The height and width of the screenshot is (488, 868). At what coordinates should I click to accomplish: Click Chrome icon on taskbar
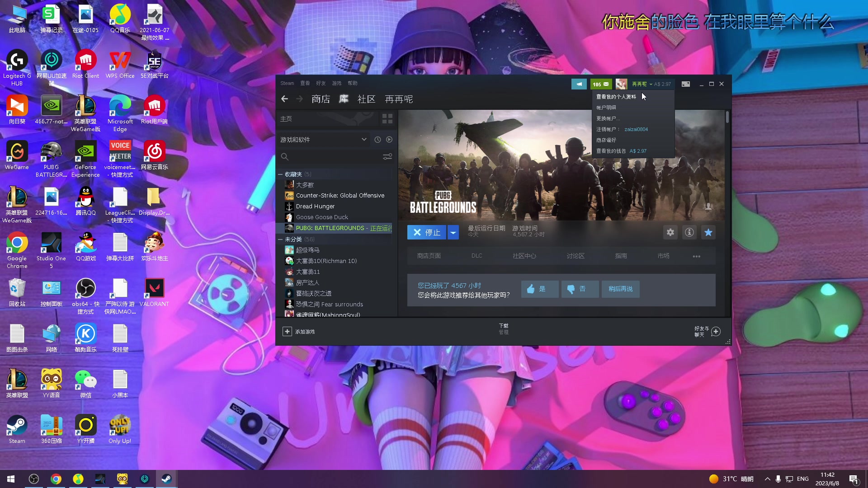56,479
